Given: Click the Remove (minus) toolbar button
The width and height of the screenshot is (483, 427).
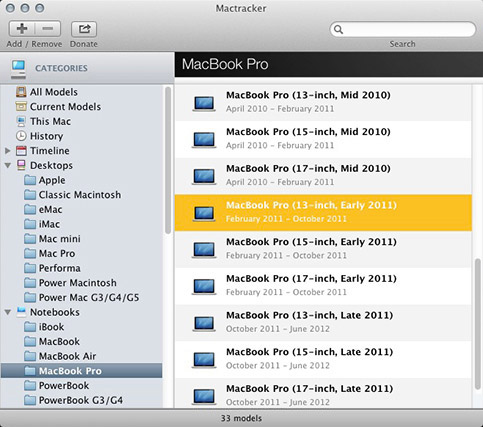Looking at the screenshot, I should 48,29.
